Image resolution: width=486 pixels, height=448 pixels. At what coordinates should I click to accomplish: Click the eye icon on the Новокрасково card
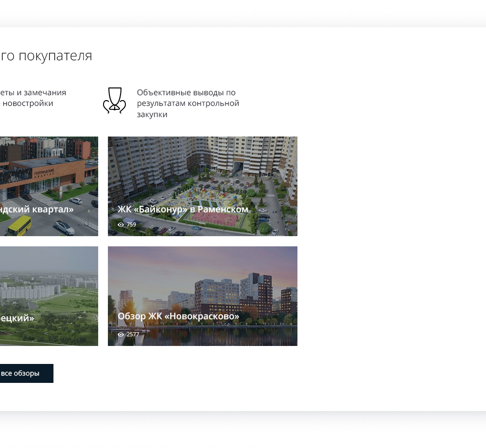point(121,334)
